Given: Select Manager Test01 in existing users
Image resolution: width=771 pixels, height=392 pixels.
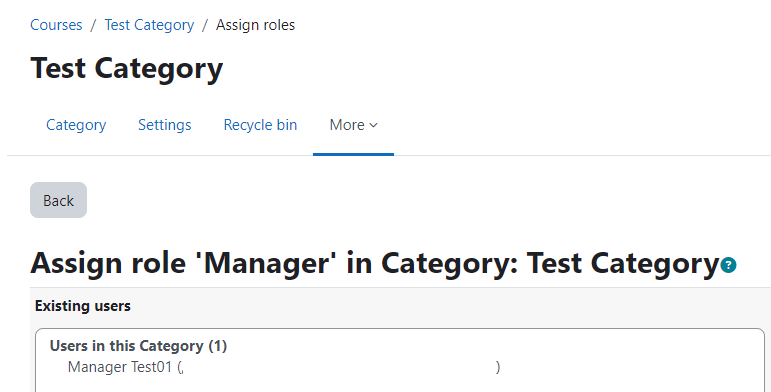Looking at the screenshot, I should coord(284,367).
